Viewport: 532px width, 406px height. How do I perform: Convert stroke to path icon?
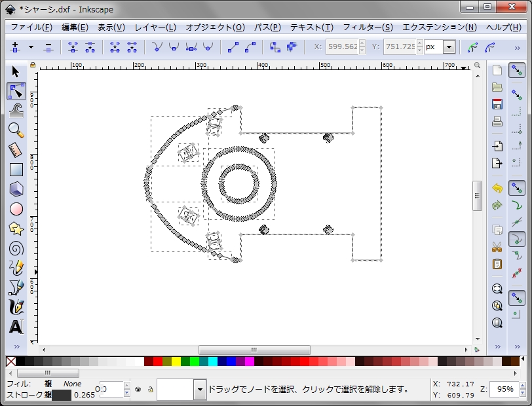(x=292, y=47)
